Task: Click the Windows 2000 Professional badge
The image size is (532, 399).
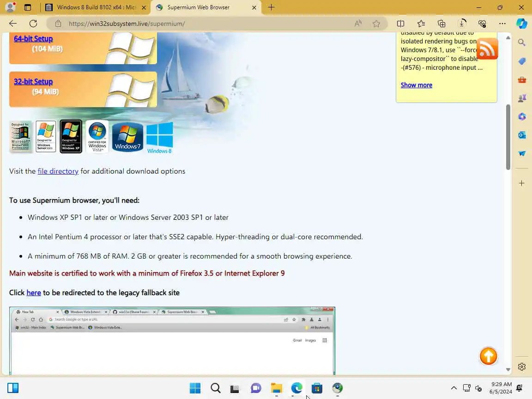Action: 21,136
